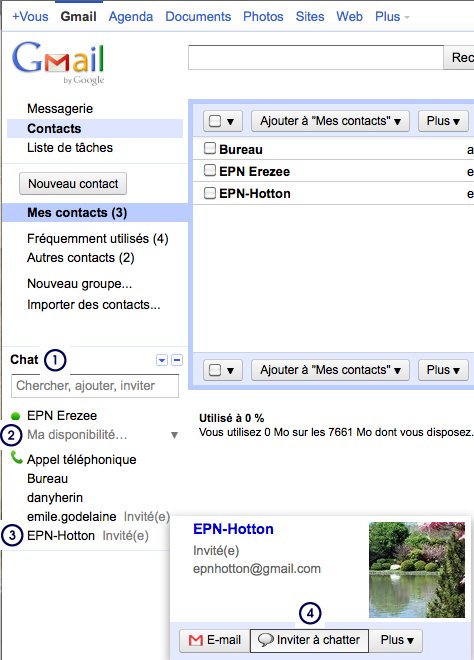The height and width of the screenshot is (660, 474).
Task: Click epnhotton@gmail.com address in card
Action: (x=257, y=569)
